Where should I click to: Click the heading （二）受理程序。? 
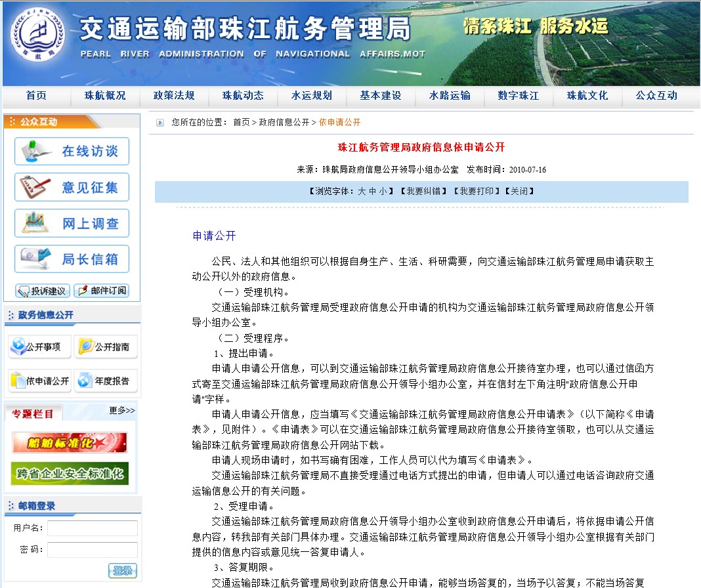252,339
